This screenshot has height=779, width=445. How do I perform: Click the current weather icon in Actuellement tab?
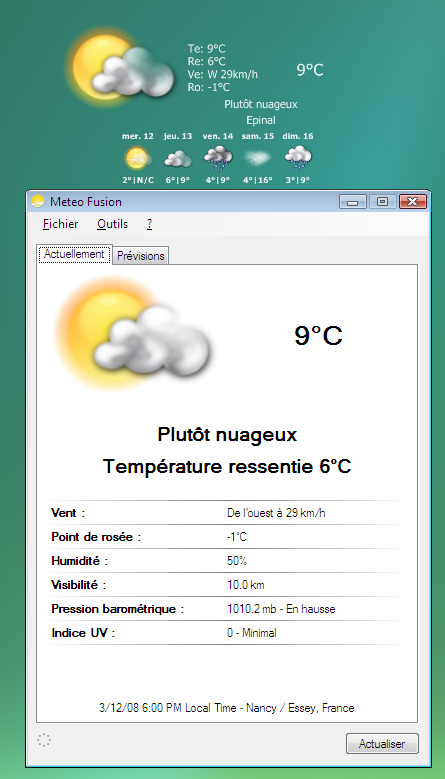pos(133,334)
